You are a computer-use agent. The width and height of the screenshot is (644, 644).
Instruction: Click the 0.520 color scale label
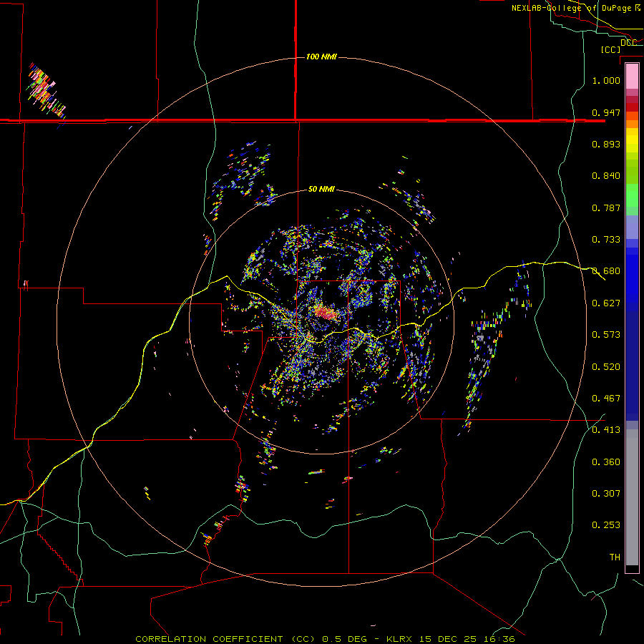click(606, 367)
